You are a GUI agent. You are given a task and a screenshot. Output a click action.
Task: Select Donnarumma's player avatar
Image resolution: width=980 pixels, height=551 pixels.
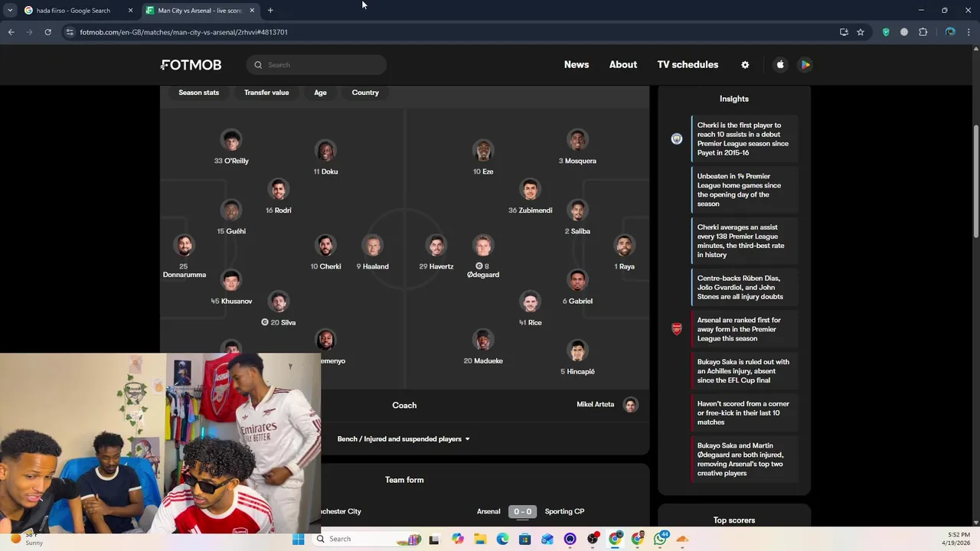pyautogui.click(x=184, y=246)
